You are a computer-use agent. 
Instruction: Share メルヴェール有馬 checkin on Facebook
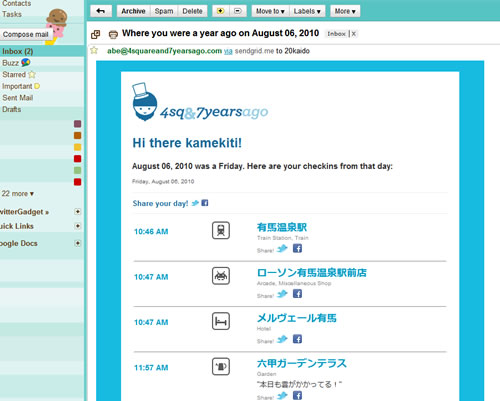pyautogui.click(x=297, y=339)
